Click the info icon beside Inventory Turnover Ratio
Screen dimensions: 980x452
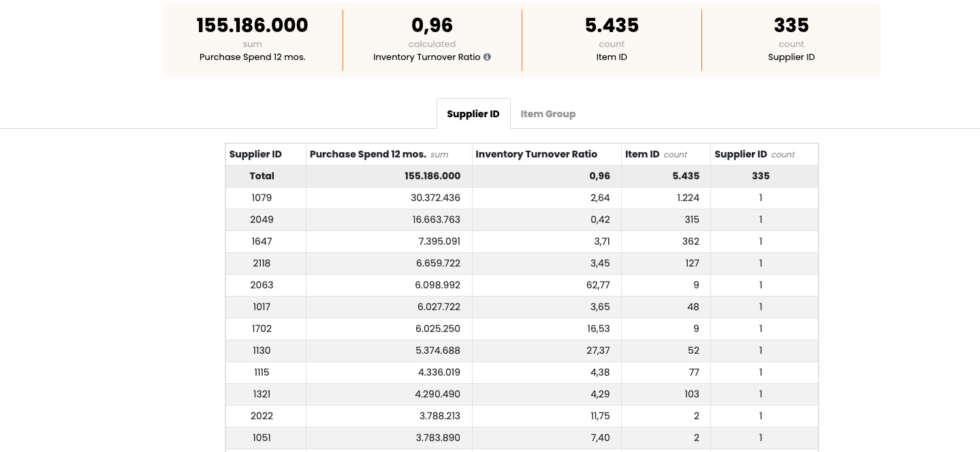coord(487,57)
